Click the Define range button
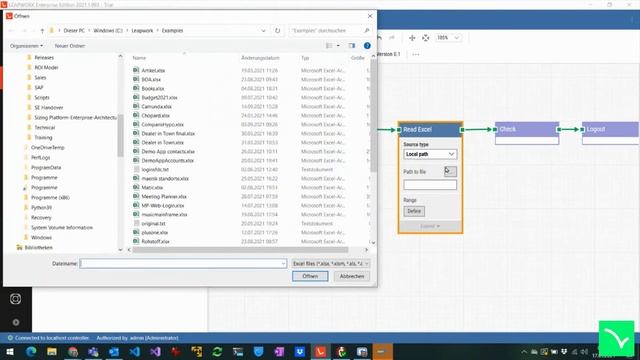This screenshot has height=360, width=640. 414,211
